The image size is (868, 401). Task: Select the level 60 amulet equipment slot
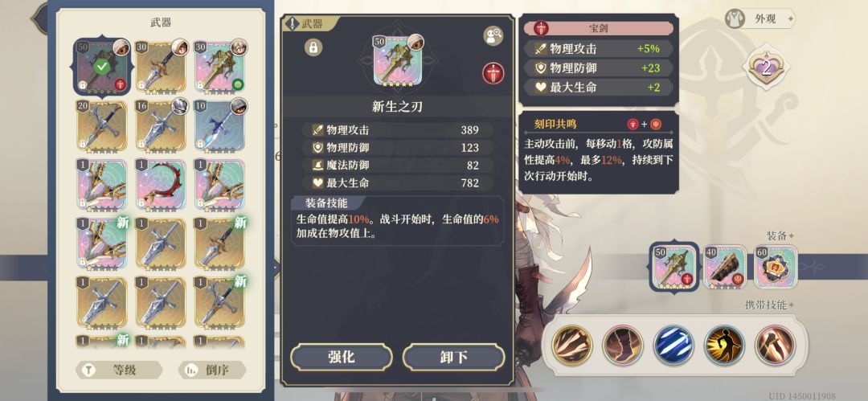[776, 268]
